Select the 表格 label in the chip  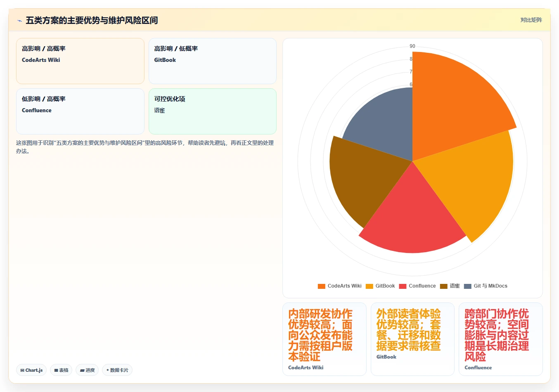pyautogui.click(x=64, y=370)
